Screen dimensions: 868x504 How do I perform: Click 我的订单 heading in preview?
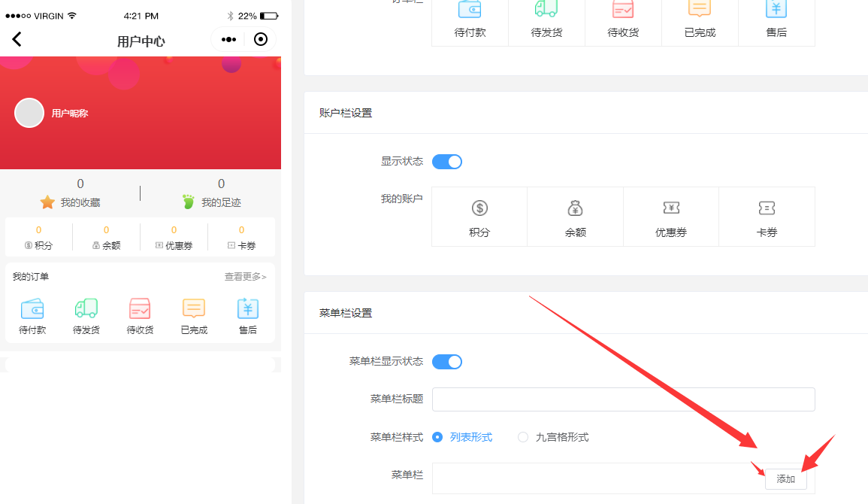click(31, 276)
